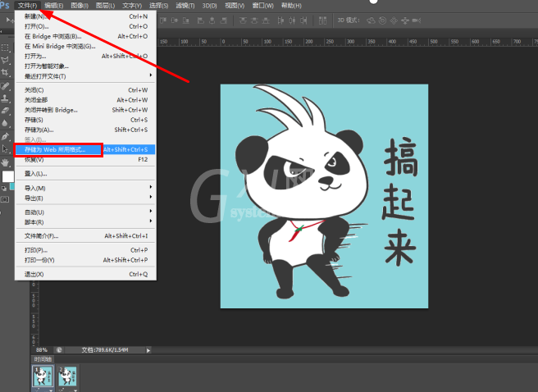
Task: Choose 在 Bridge 中浏览(B)... menu item
Action: [x=85, y=36]
